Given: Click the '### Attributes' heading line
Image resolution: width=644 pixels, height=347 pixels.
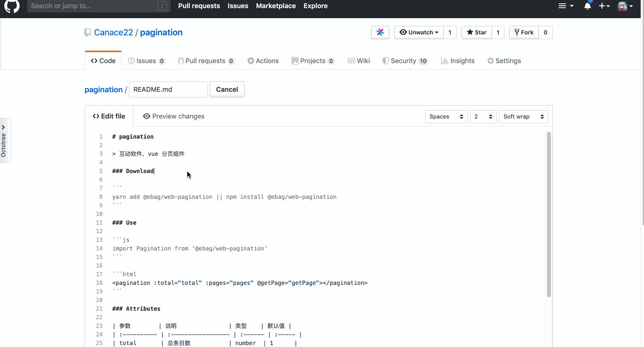Looking at the screenshot, I should point(136,309).
